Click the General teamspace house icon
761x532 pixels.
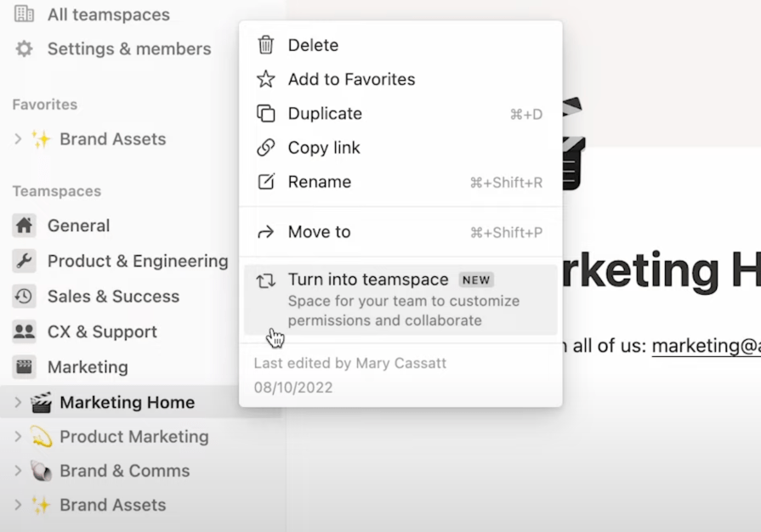coord(25,225)
